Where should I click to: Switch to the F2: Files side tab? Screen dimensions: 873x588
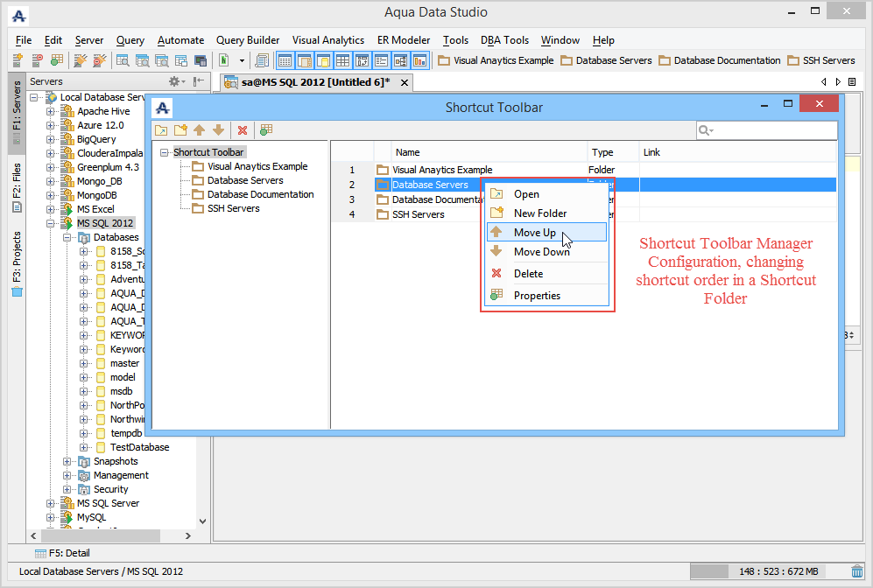tap(17, 185)
